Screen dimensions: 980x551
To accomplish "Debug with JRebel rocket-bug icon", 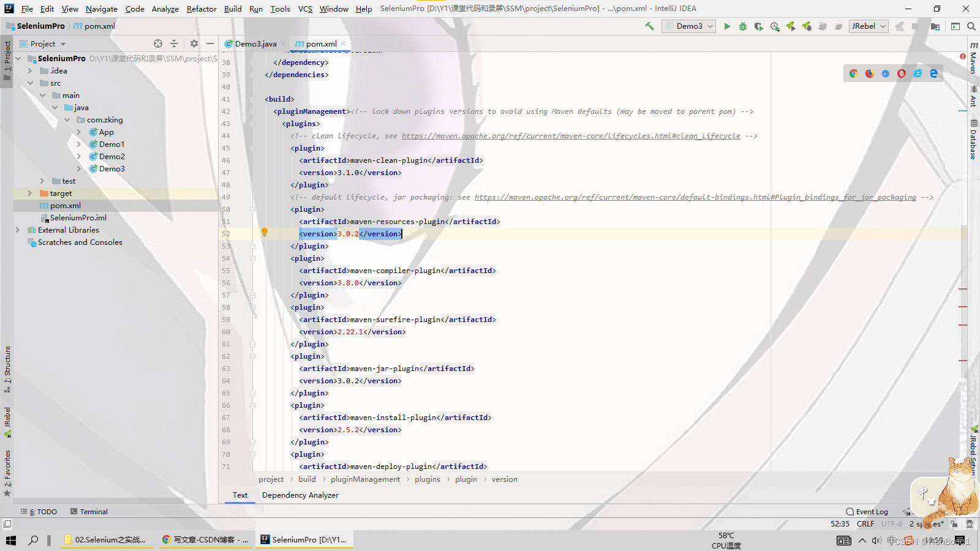I will tap(807, 26).
